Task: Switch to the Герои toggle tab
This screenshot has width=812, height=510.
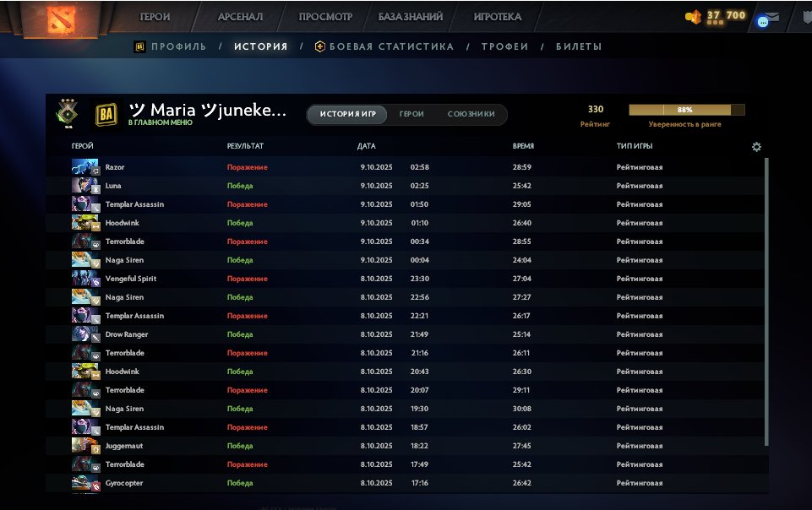Action: coord(411,114)
